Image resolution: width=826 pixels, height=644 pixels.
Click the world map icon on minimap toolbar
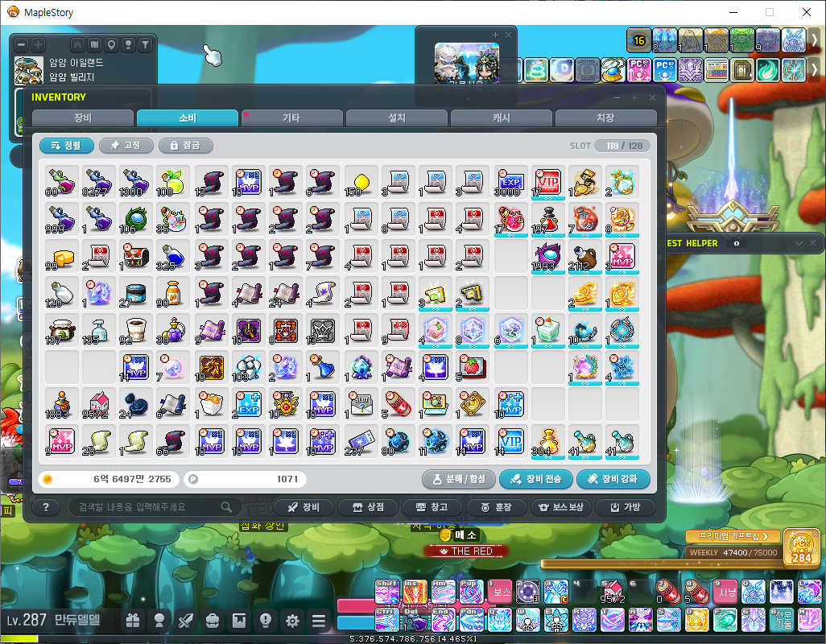pos(94,45)
